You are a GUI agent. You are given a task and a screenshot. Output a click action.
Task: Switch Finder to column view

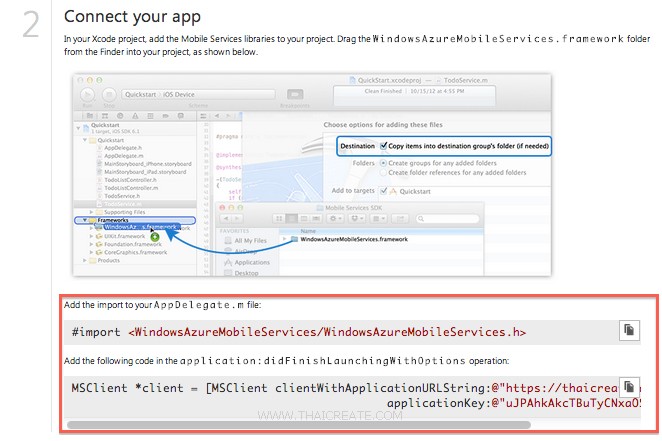pos(304,219)
